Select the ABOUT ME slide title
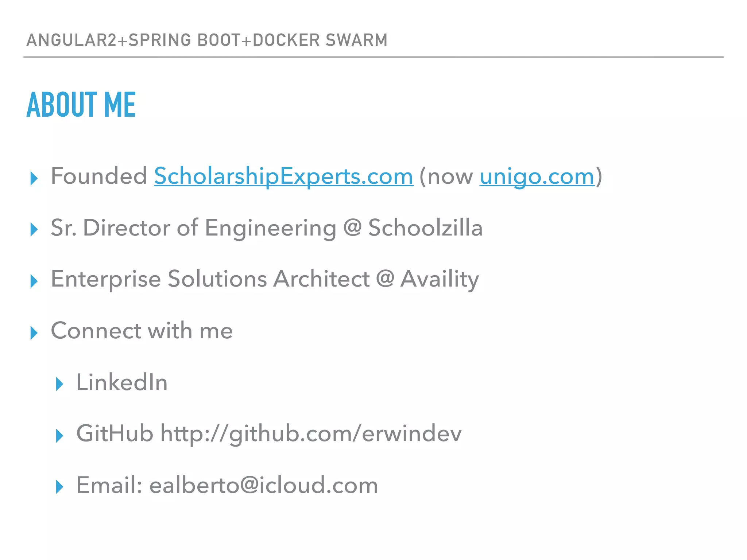Viewport: 747px width, 560px height. click(81, 105)
